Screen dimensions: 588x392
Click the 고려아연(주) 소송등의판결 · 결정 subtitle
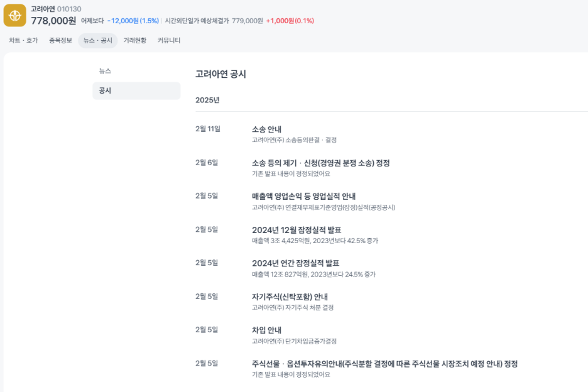294,140
